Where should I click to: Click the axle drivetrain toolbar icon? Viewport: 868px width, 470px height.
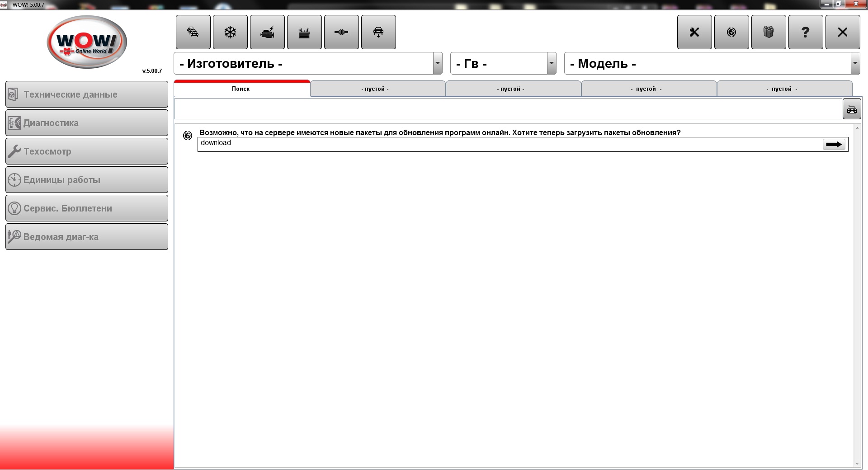[x=341, y=32]
